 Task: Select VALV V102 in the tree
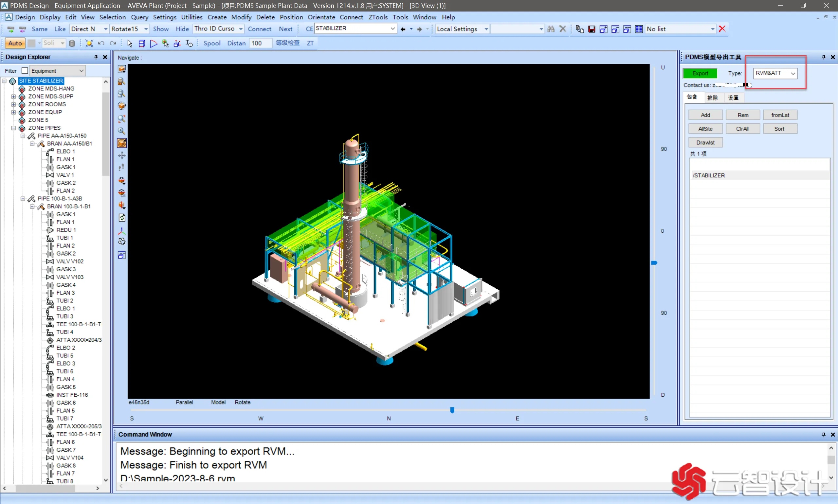click(70, 261)
